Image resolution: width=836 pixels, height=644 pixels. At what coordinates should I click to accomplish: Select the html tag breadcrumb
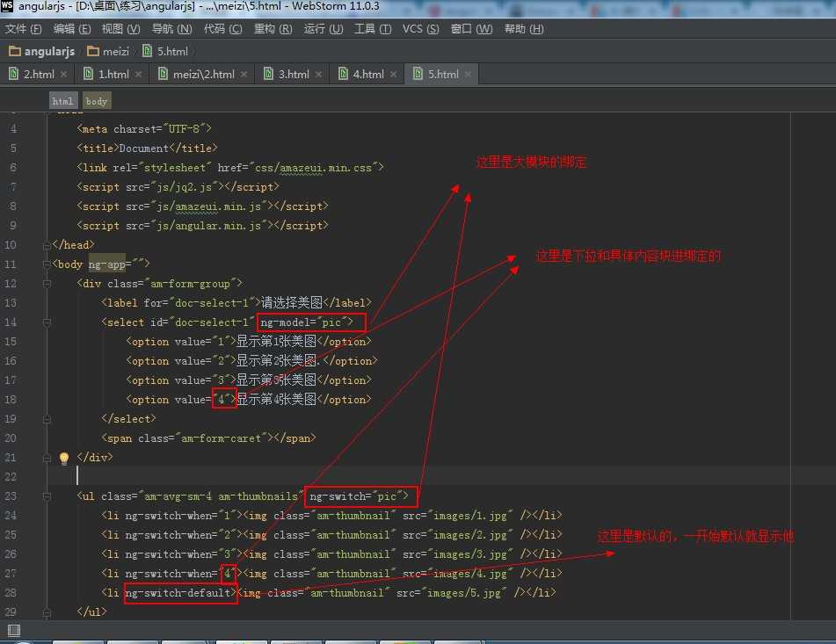click(x=63, y=101)
